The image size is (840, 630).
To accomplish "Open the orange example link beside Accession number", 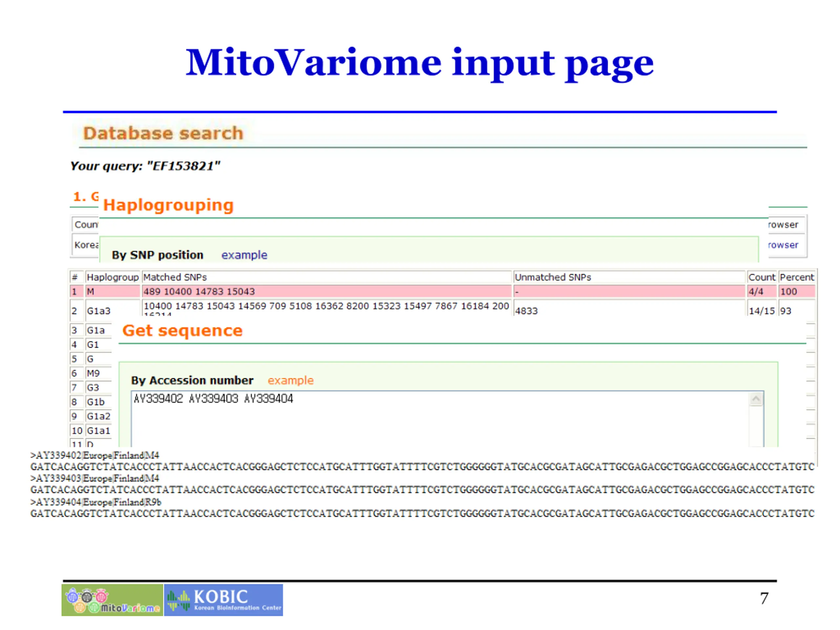I will [x=290, y=380].
